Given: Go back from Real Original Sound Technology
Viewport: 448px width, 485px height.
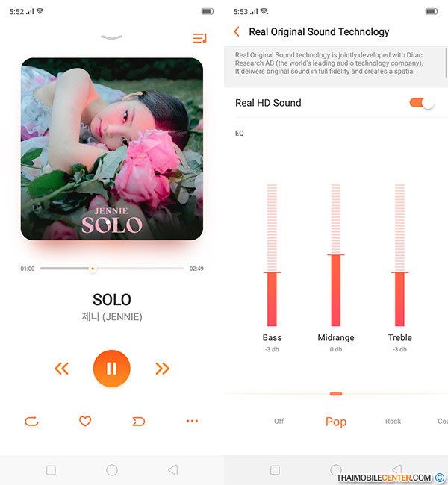Looking at the screenshot, I should click(x=237, y=31).
